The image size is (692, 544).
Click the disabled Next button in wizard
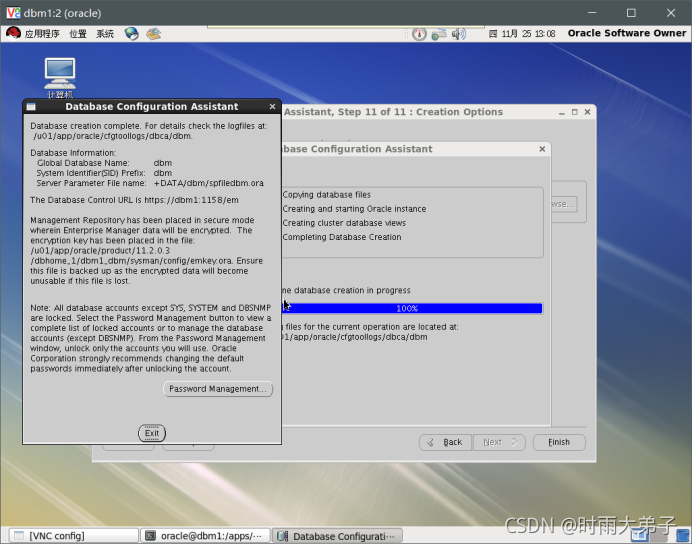(x=499, y=442)
